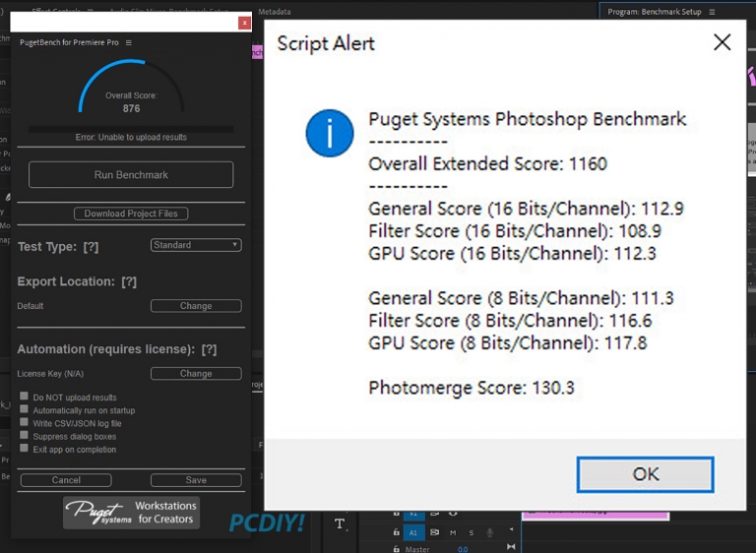Solo audio track A1 with the S button
Viewport: 756px width, 553px height.
(x=472, y=532)
